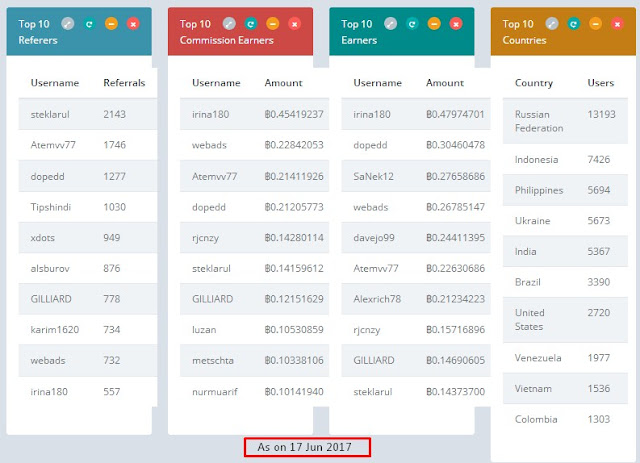Screen dimensions: 640x463
Task: Select United States country row
Action: point(565,320)
